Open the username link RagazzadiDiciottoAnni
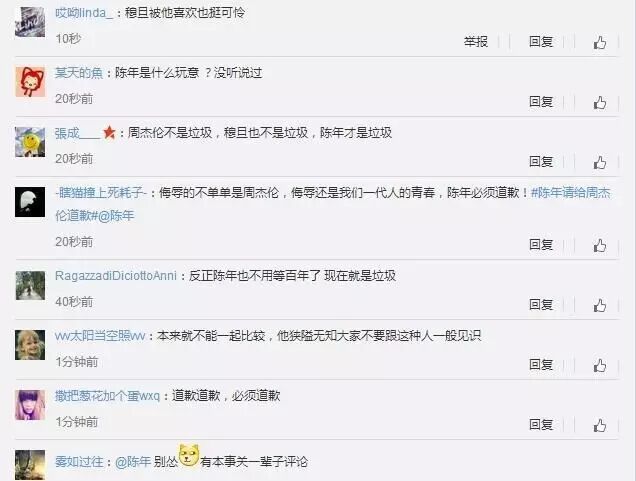 (116, 276)
